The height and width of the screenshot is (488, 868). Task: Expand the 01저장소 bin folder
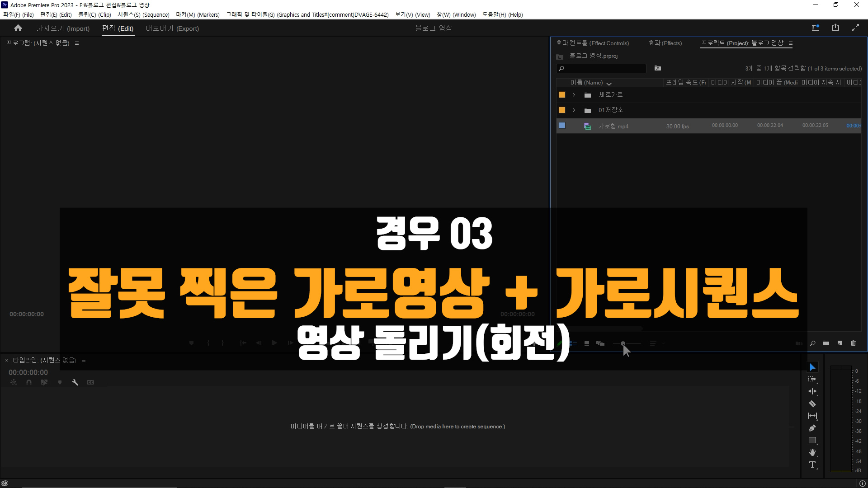574,110
